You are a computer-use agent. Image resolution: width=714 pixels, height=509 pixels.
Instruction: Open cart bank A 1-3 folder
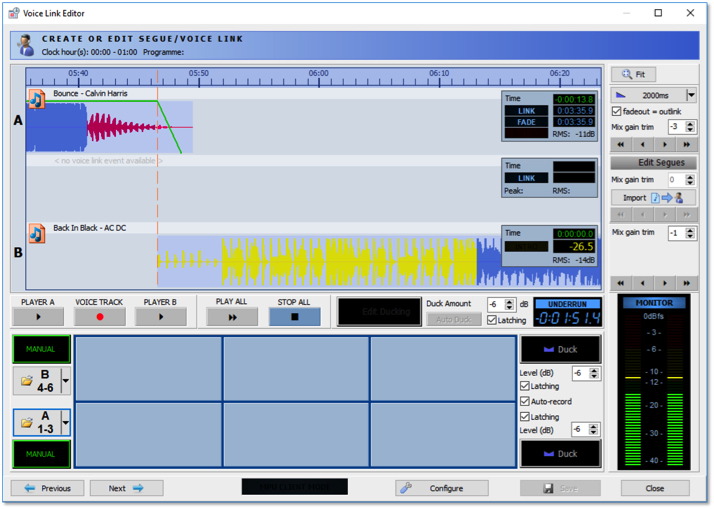point(36,422)
